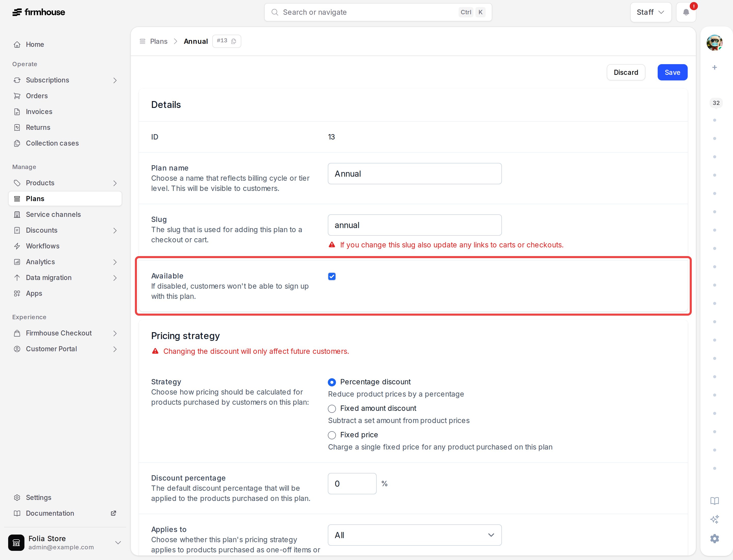Open the notifications bell
Viewport: 733px width, 560px height.
686,12
